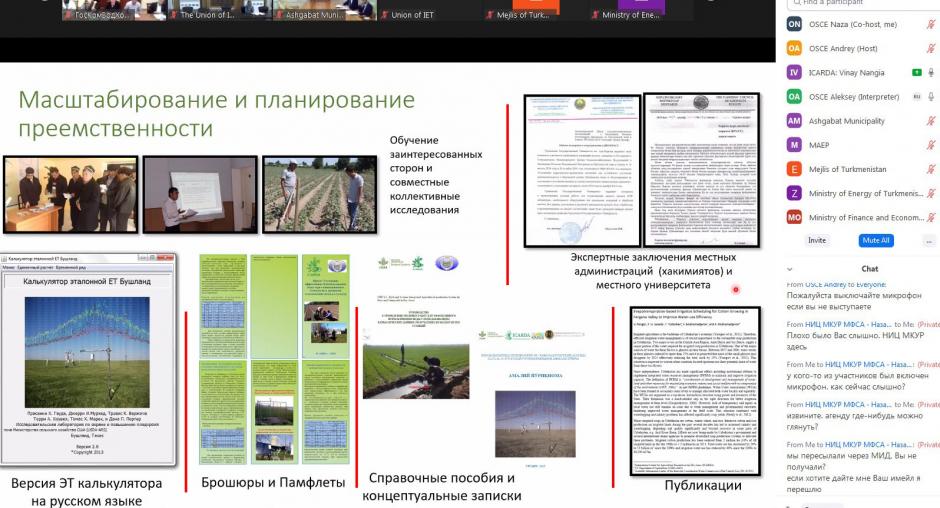
Task: Click OSCE Naza's ON avatar in participants list
Action: [794, 24]
